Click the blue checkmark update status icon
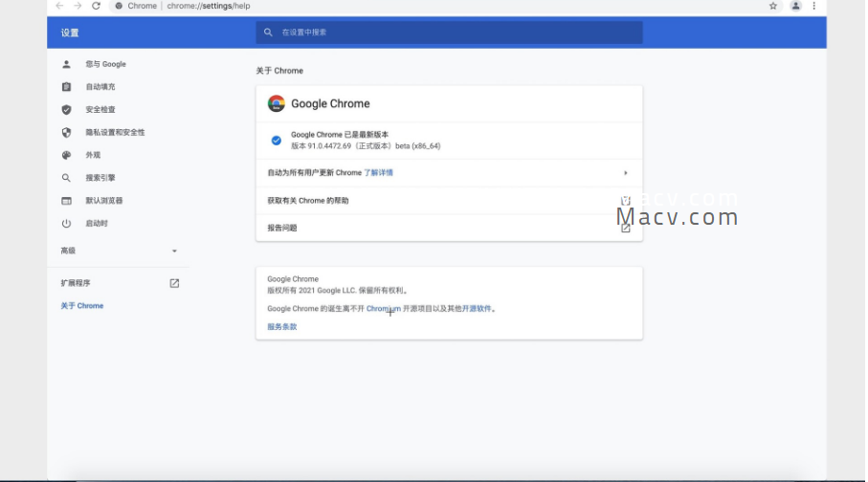The image size is (868, 482). 277,140
